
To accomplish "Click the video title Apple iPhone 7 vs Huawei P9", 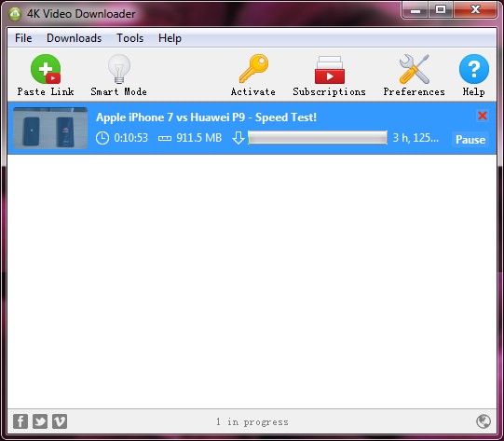I will (x=206, y=117).
